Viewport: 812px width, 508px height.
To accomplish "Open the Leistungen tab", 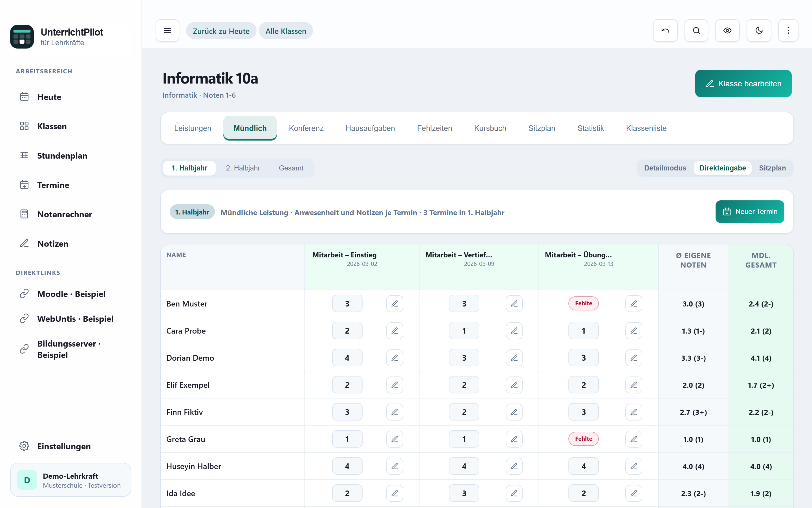I will (193, 128).
